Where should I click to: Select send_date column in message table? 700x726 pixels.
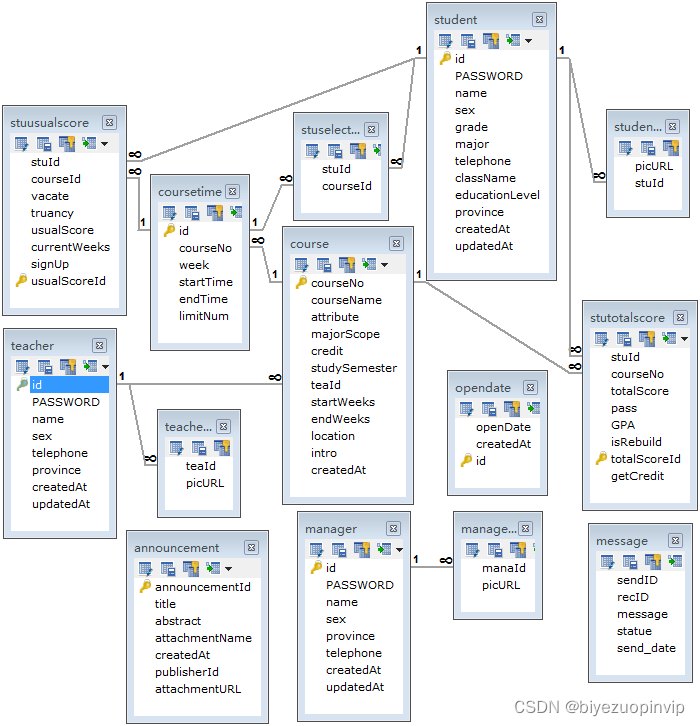646,648
